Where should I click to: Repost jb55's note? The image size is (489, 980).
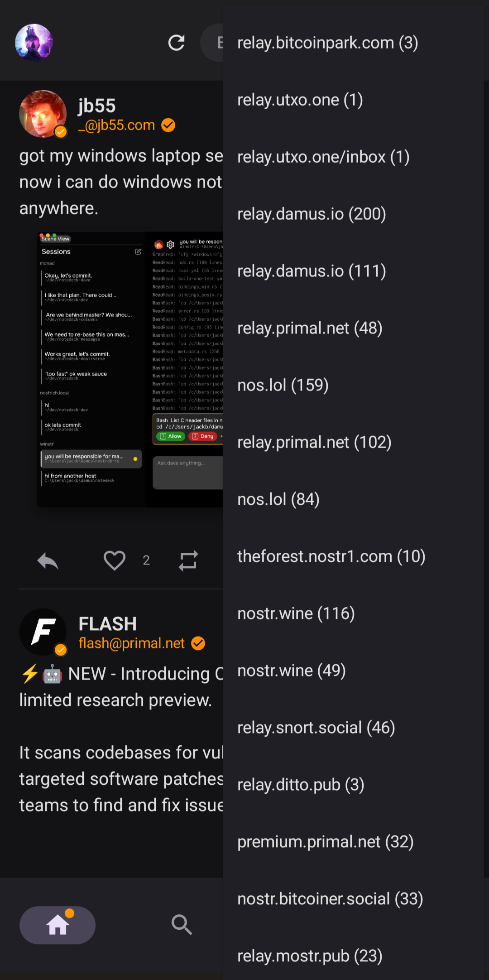[x=188, y=560]
